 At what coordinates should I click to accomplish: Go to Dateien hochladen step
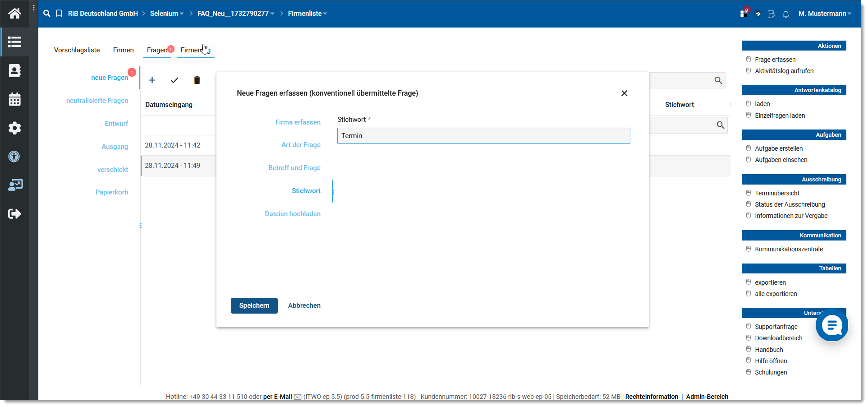[292, 214]
